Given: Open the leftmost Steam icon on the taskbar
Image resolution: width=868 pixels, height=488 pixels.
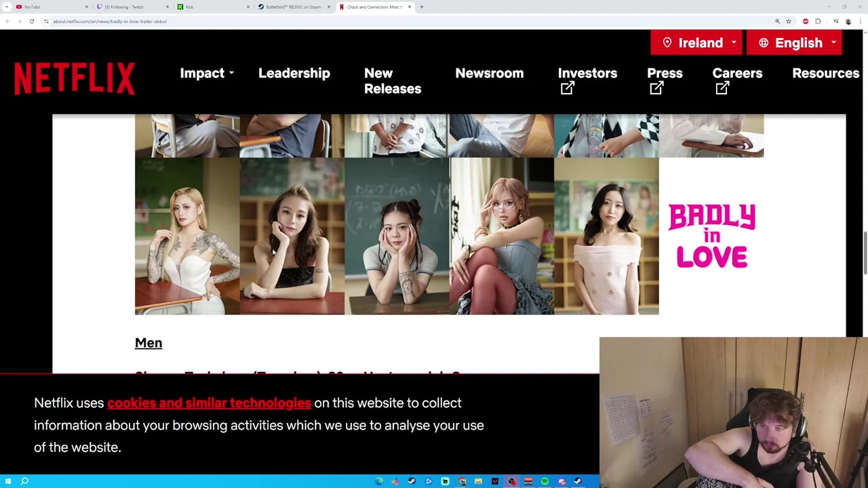Looking at the screenshot, I should point(412,481).
